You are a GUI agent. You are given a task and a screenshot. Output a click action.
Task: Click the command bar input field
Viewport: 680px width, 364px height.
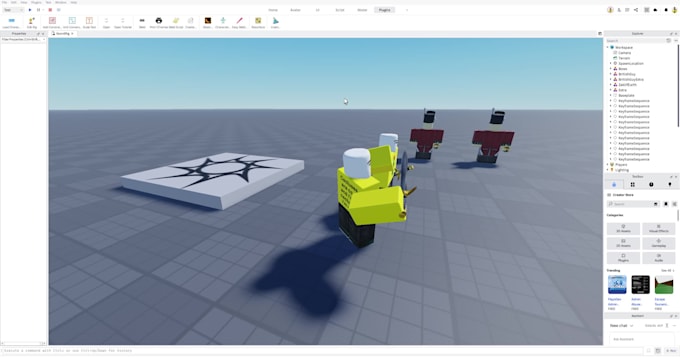[321, 351]
